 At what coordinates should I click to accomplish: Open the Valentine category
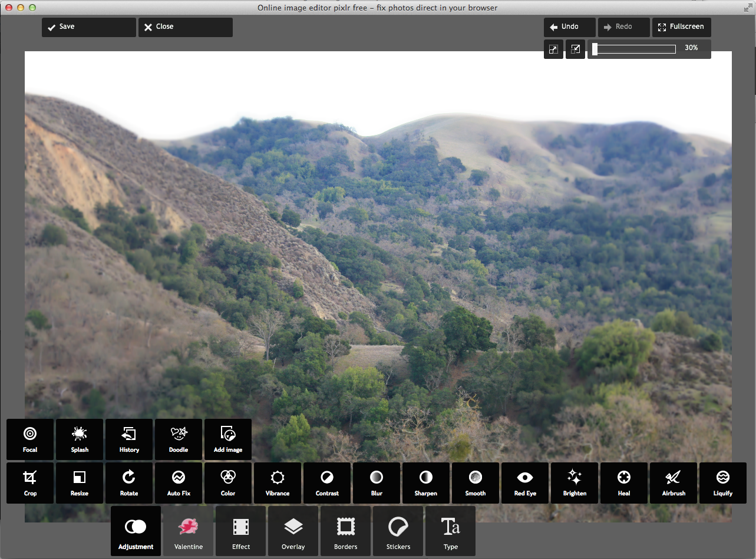(x=189, y=531)
